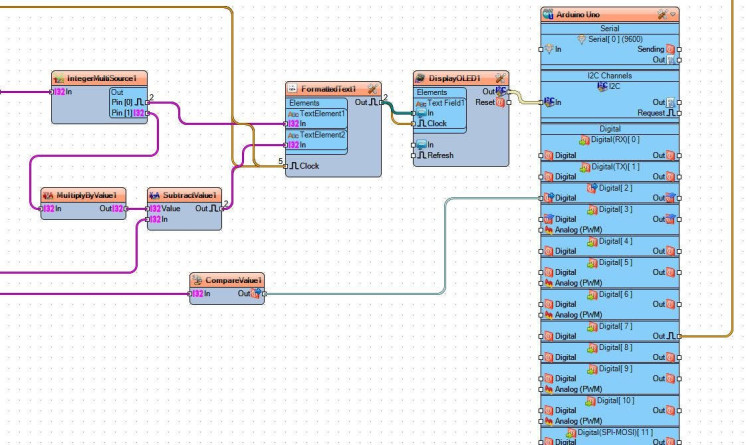
Task: Select the SubtractValue1 component icon
Action: tap(155, 196)
